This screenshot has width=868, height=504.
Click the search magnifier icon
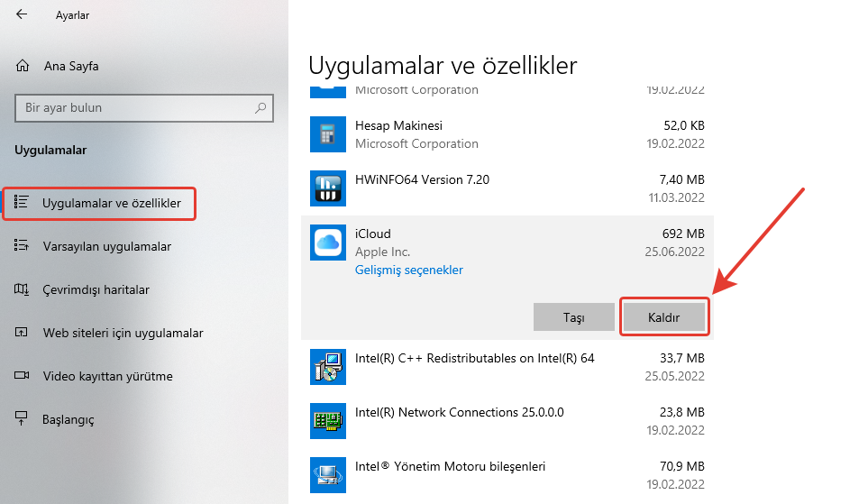260,108
